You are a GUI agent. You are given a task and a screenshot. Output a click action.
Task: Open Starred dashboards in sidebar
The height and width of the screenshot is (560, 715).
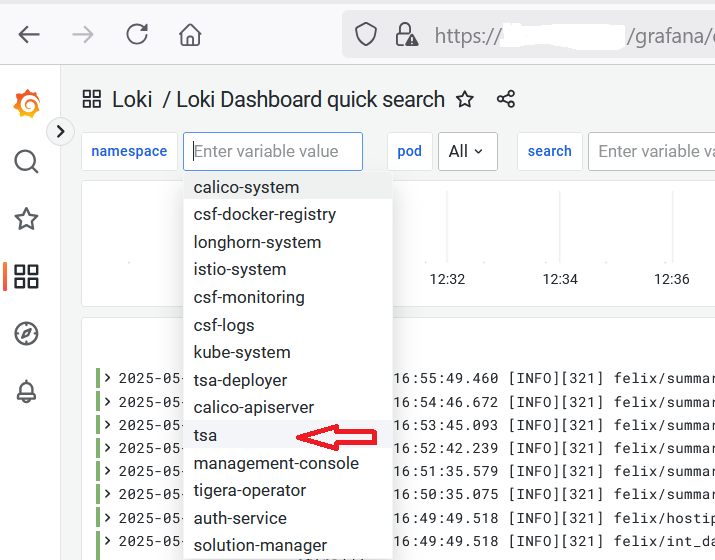(x=26, y=219)
